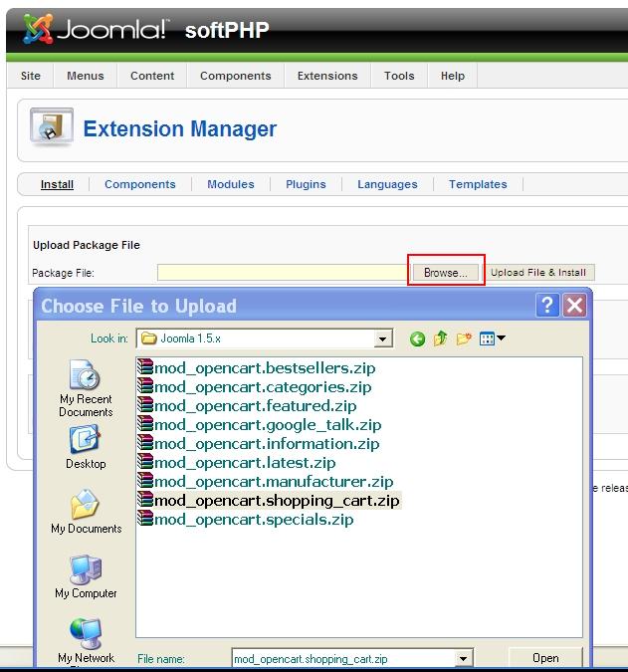Click the archive icon of mod_opencart.categories.zip

point(145,386)
